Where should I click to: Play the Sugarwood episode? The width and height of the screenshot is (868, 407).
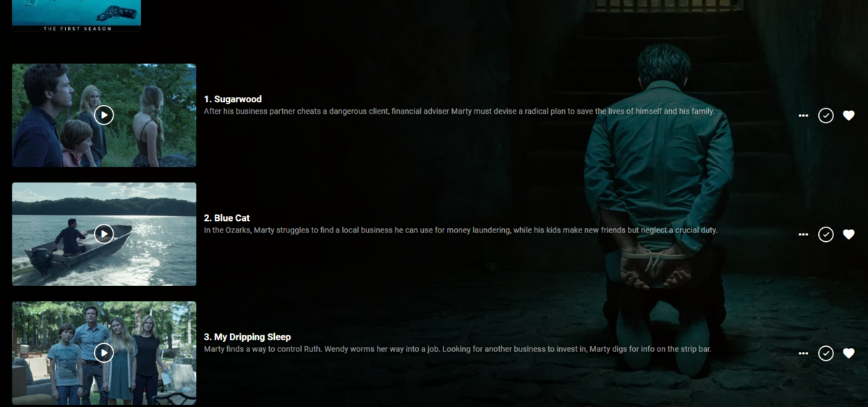point(104,114)
